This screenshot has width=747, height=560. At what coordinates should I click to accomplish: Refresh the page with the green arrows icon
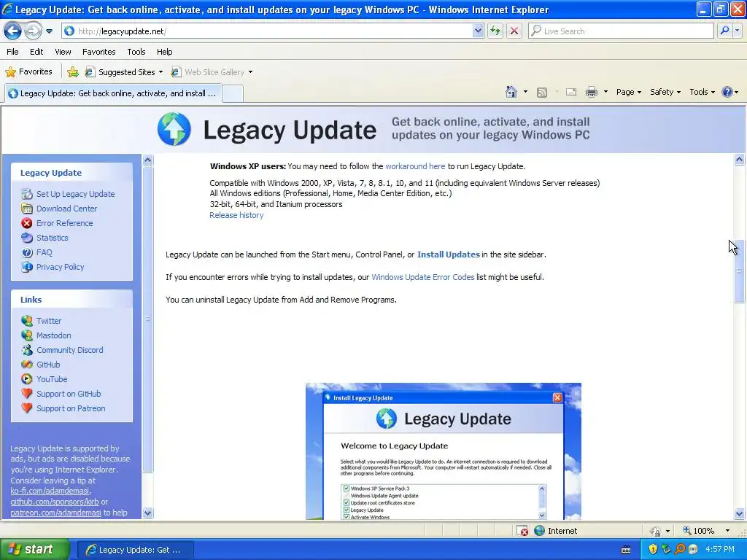pyautogui.click(x=495, y=31)
